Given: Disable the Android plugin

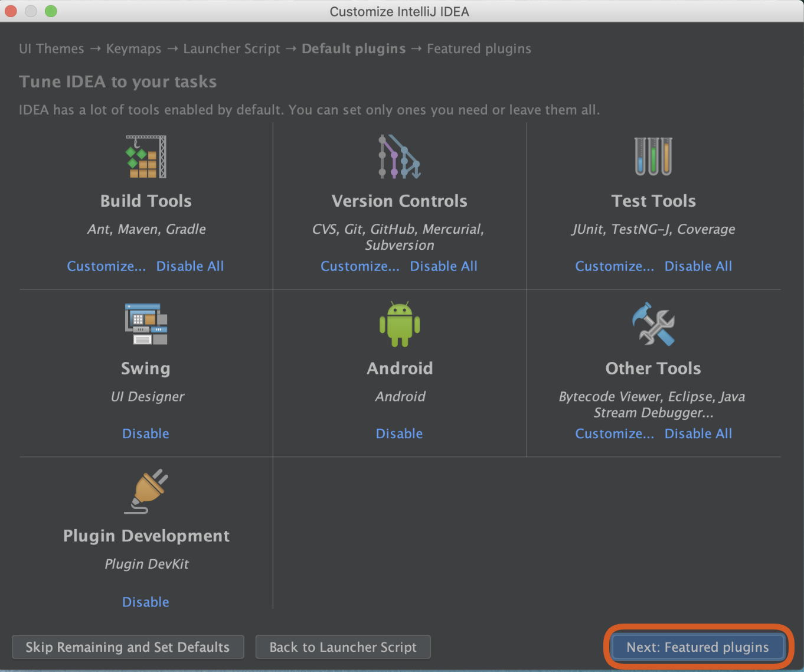Looking at the screenshot, I should pos(400,433).
